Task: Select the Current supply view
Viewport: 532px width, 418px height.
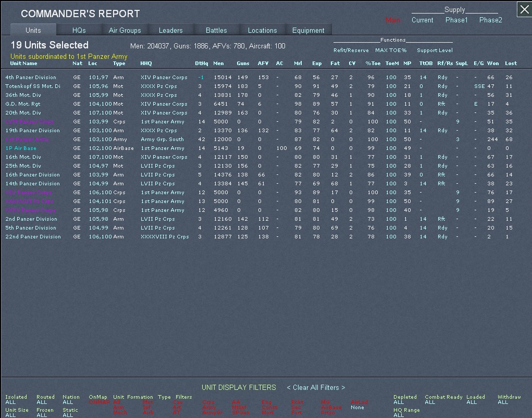Action: pos(422,20)
